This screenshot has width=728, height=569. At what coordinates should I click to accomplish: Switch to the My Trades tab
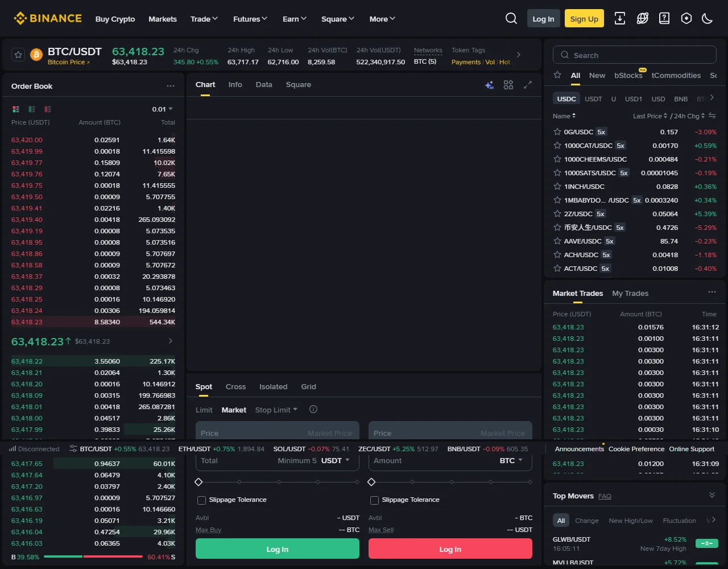(x=630, y=293)
